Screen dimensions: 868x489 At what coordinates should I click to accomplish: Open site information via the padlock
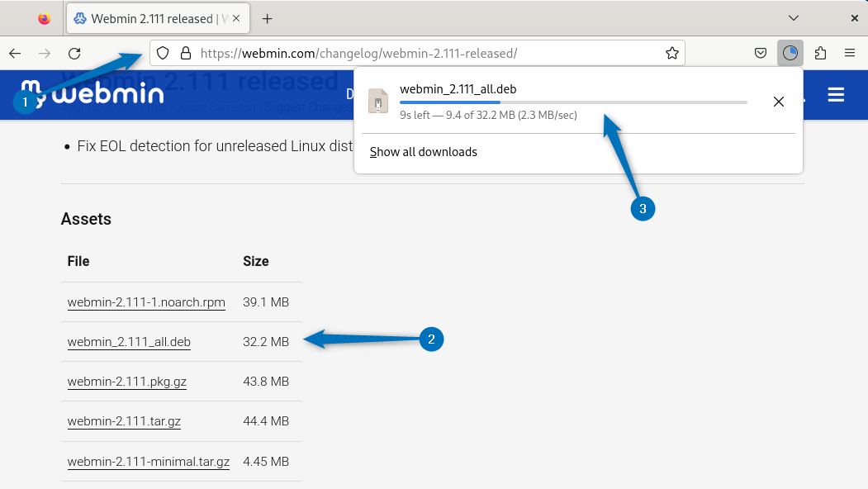coord(183,52)
